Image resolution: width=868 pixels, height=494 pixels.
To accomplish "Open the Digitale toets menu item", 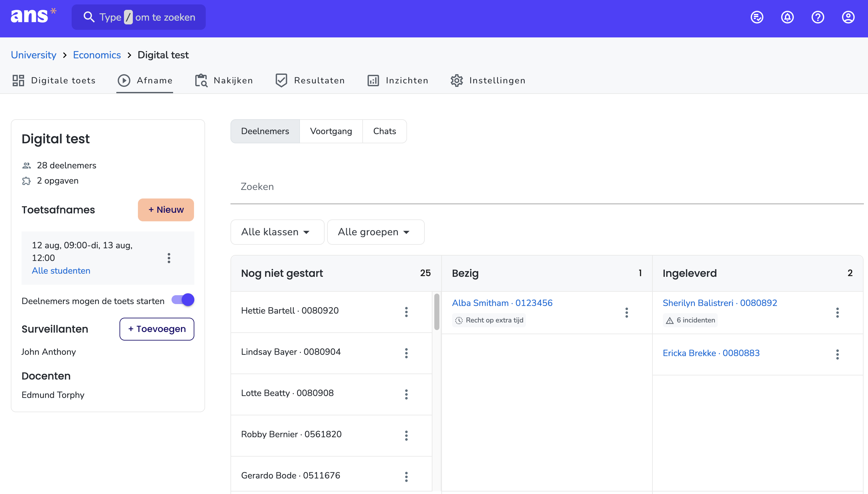I will 54,81.
